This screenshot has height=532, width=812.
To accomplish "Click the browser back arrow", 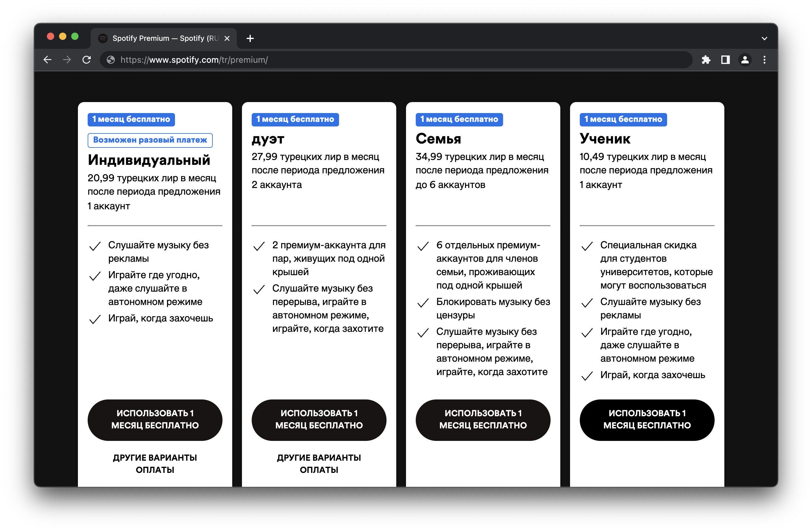I will pos(48,60).
